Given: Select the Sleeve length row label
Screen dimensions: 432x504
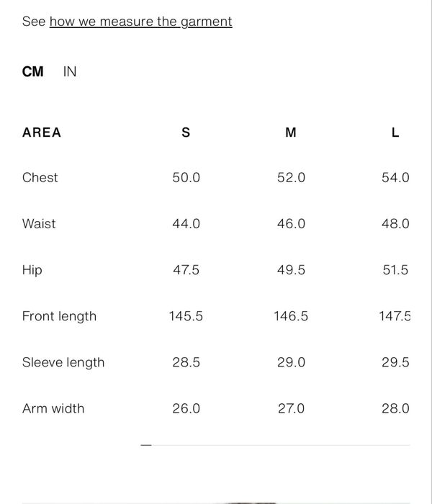Looking at the screenshot, I should point(63,362).
